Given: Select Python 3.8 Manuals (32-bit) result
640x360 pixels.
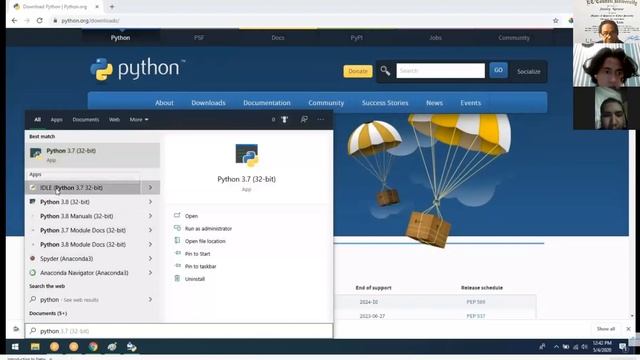Looking at the screenshot, I should 83,216.
